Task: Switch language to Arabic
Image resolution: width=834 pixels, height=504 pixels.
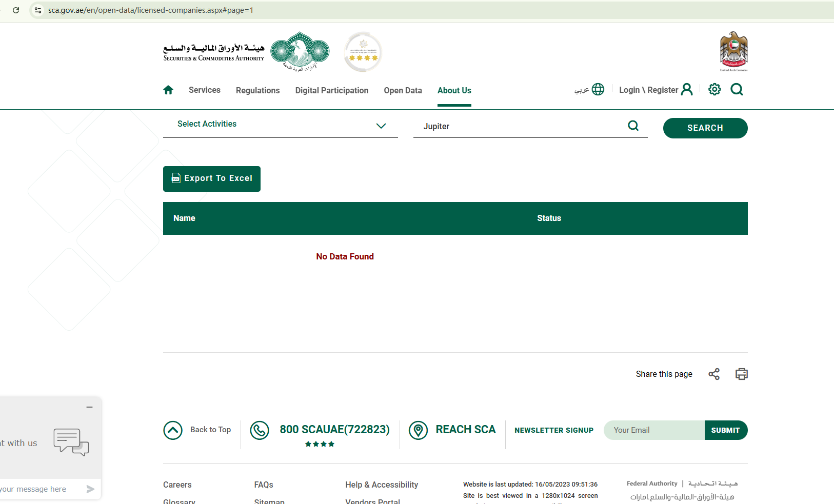Action: [589, 90]
